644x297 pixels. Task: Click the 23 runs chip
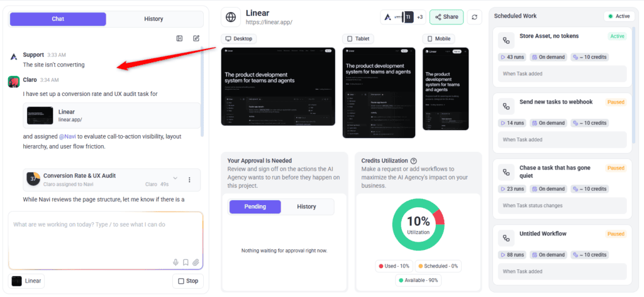512,189
